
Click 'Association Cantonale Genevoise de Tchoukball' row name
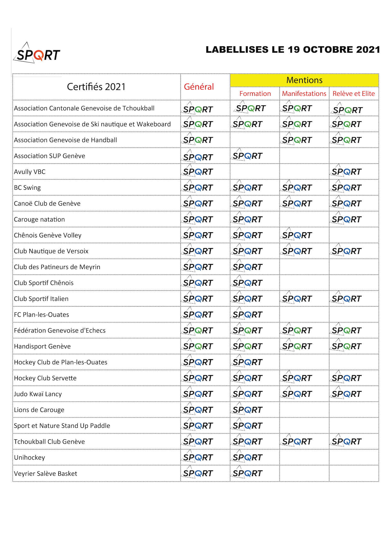point(84,108)
